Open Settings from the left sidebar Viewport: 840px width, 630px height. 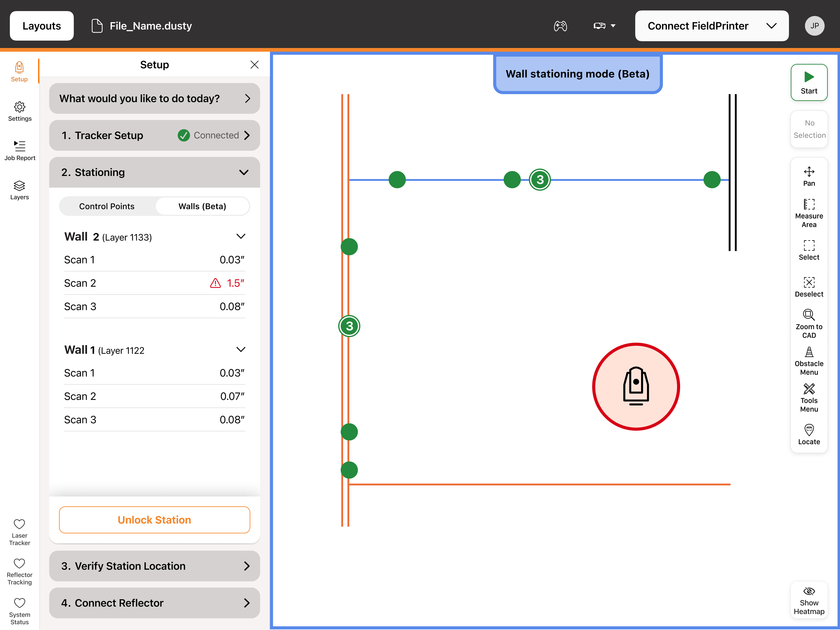pos(20,111)
